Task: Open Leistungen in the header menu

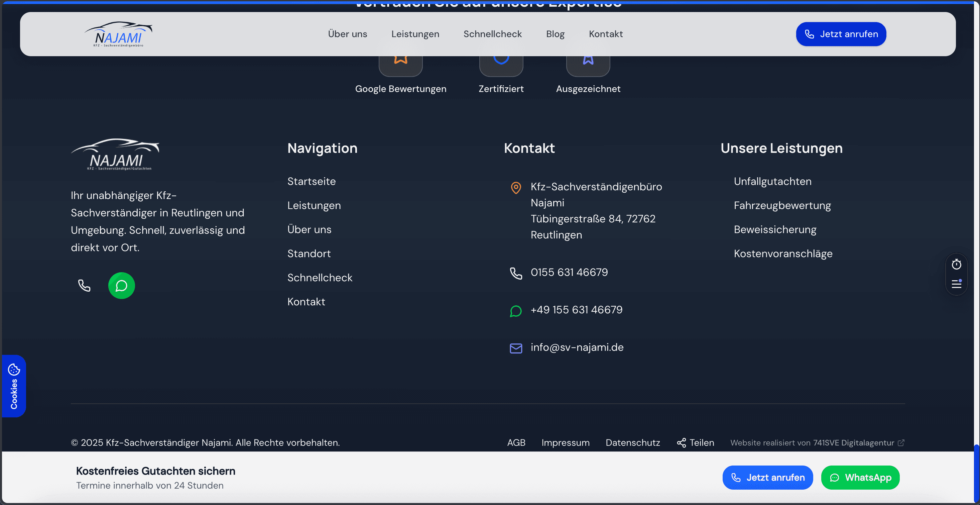Action: point(415,34)
